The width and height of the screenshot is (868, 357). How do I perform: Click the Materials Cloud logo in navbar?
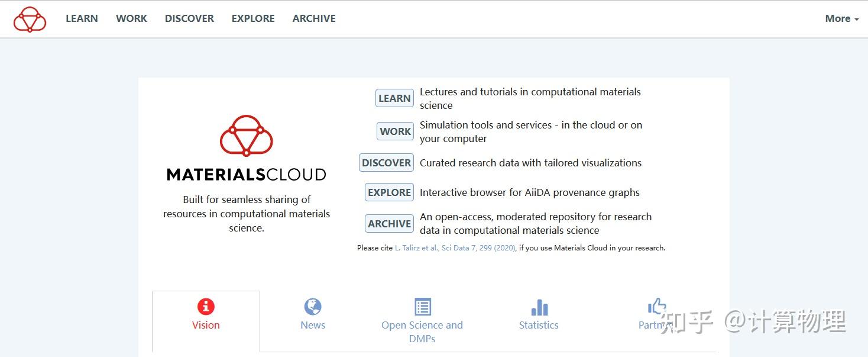[x=30, y=19]
